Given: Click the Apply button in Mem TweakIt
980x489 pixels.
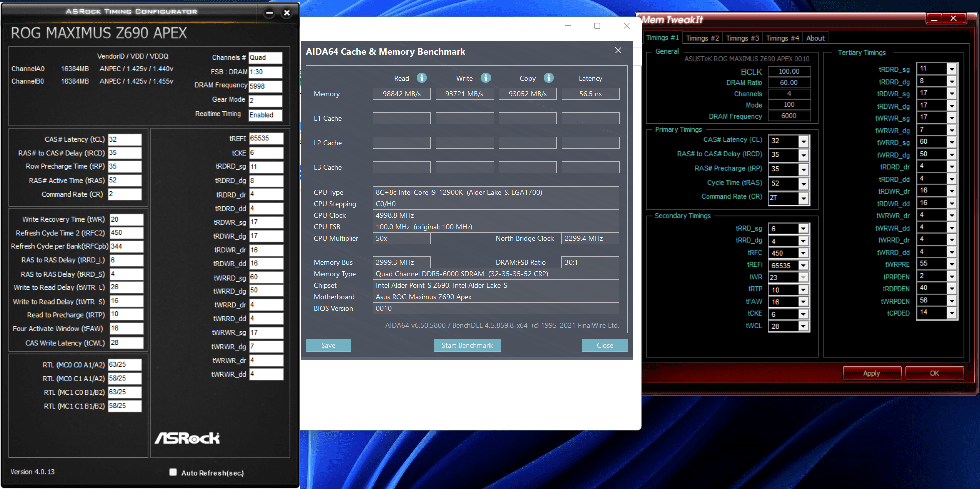Looking at the screenshot, I should (x=872, y=373).
